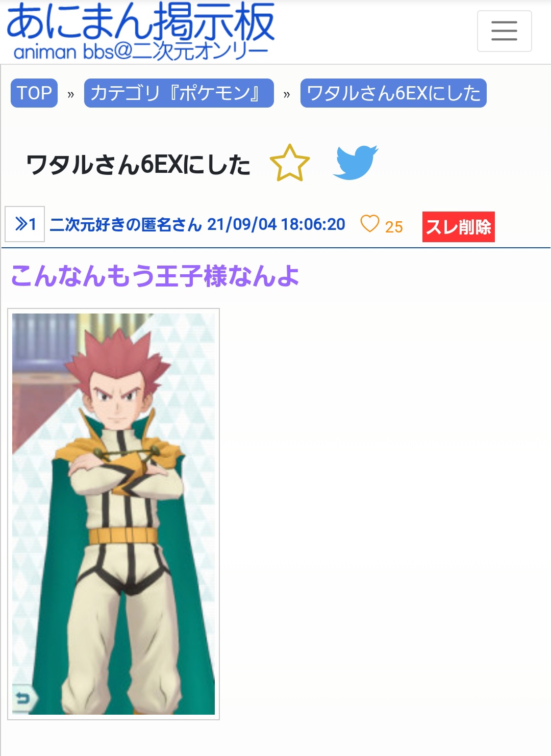Open the カテゴリ『ポケモン』 breadcrumb

coord(179,93)
